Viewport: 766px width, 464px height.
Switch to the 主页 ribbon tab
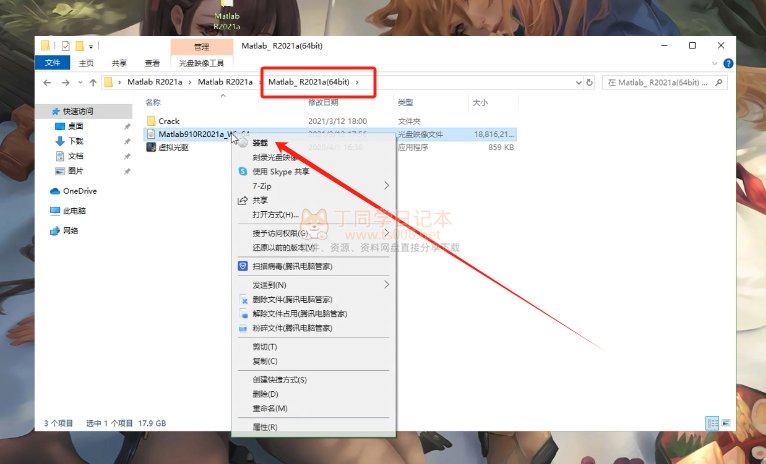pos(86,63)
